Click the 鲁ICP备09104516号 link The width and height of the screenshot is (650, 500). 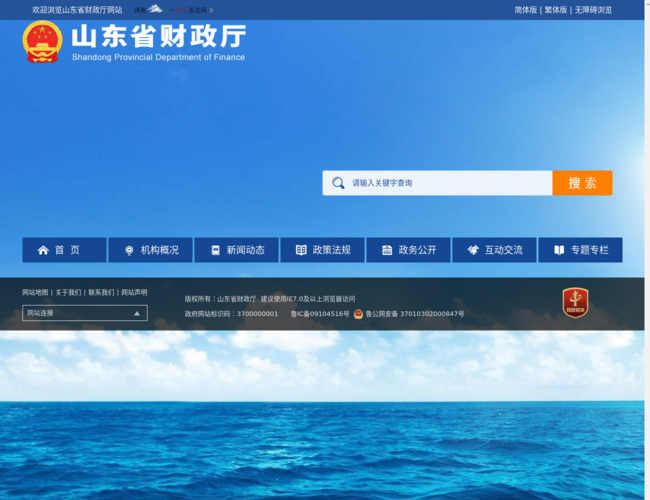point(320,314)
